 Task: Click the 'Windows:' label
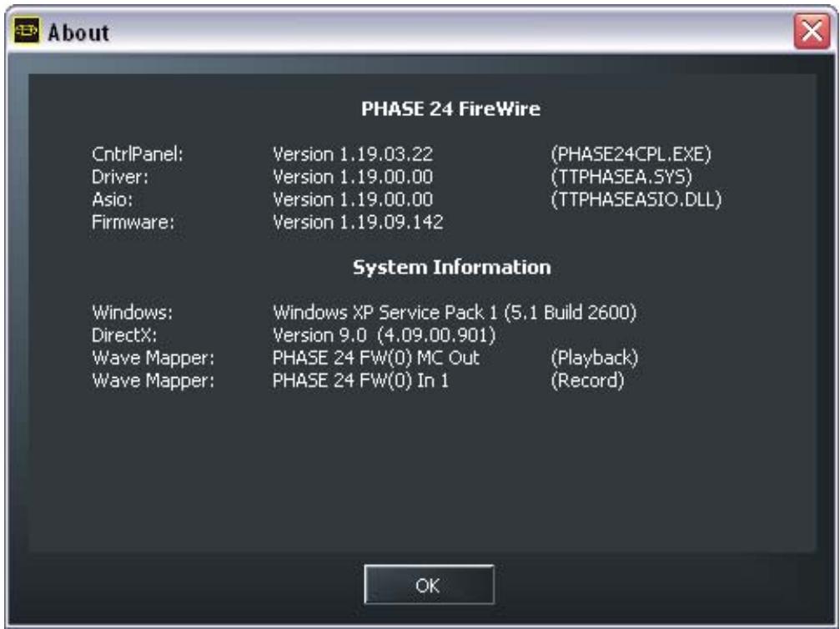click(x=133, y=312)
